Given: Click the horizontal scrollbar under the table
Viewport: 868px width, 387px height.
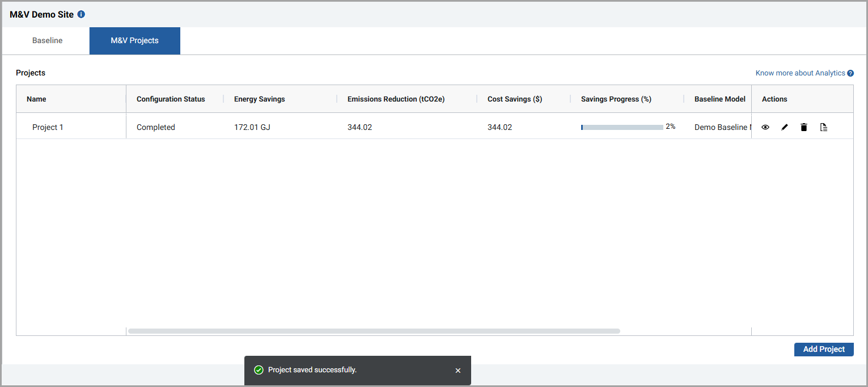Looking at the screenshot, I should (x=374, y=331).
